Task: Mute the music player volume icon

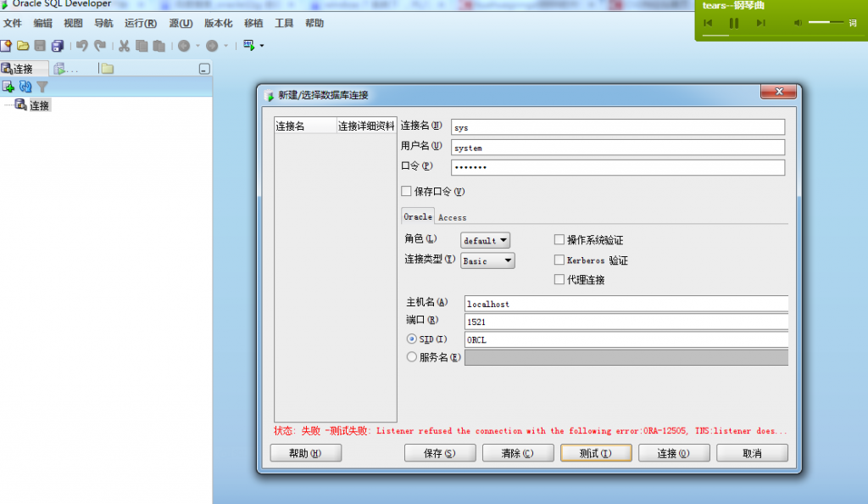Action: [x=798, y=23]
